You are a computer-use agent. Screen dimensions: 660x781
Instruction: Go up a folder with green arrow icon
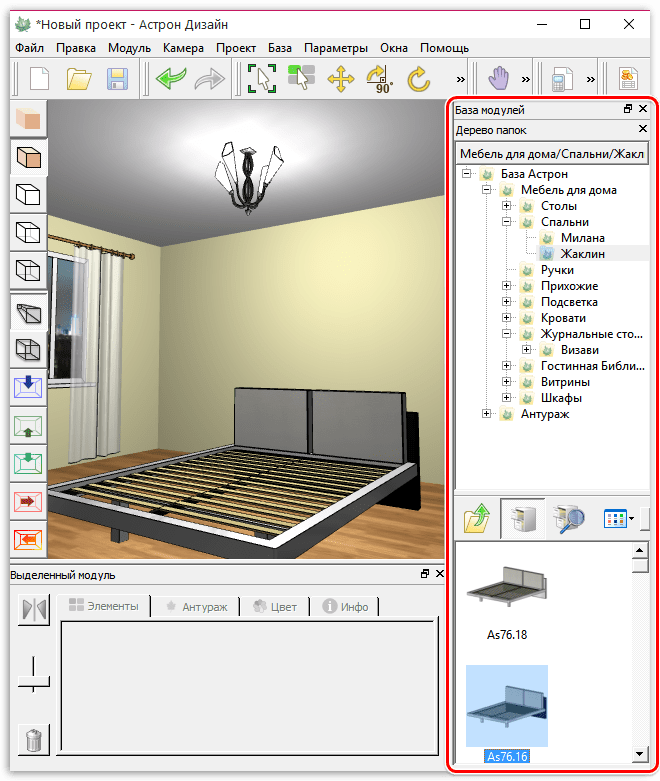click(x=479, y=519)
